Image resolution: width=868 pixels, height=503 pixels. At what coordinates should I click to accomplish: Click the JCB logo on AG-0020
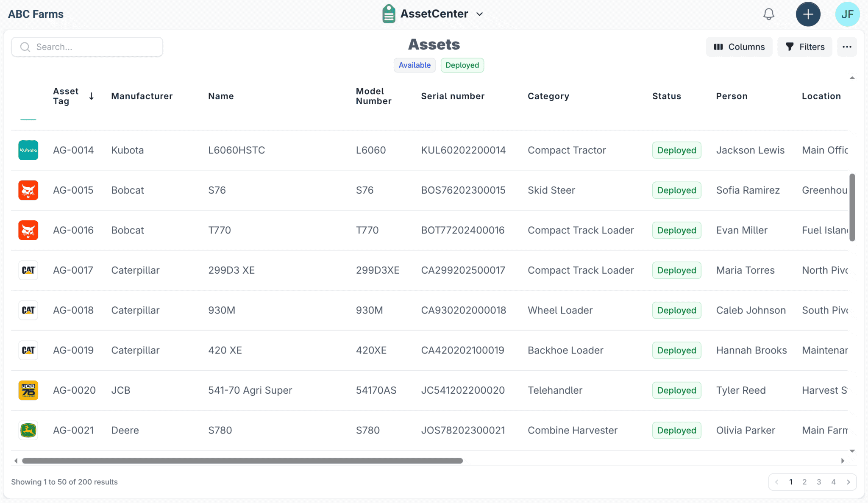(x=28, y=390)
